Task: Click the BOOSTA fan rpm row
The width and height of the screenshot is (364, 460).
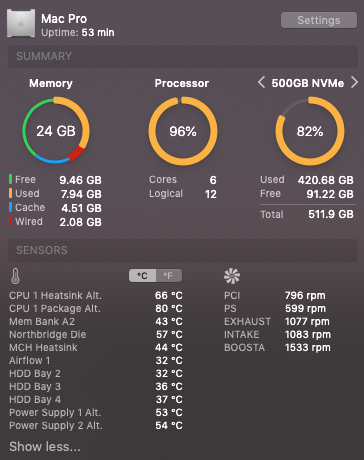Action: click(277, 347)
